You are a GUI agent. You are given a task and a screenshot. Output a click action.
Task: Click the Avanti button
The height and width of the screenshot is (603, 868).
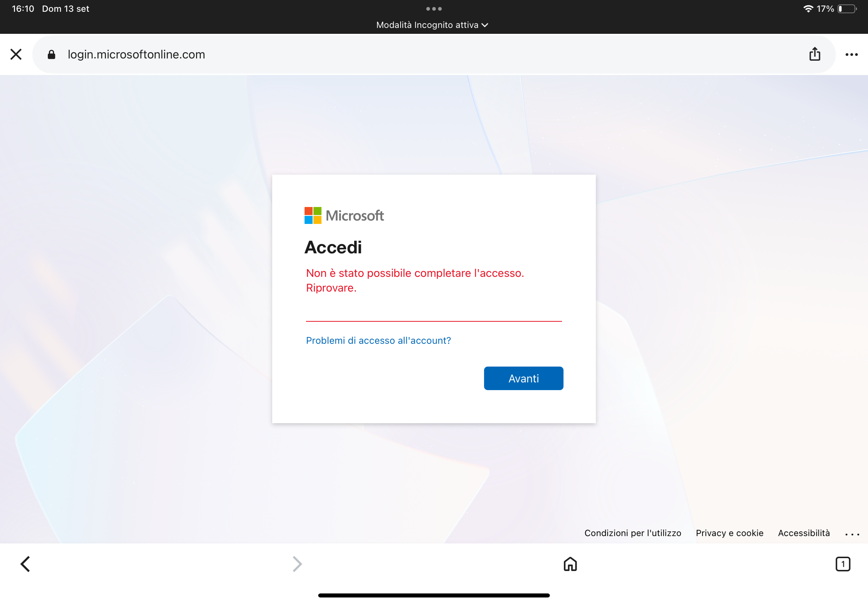point(523,378)
